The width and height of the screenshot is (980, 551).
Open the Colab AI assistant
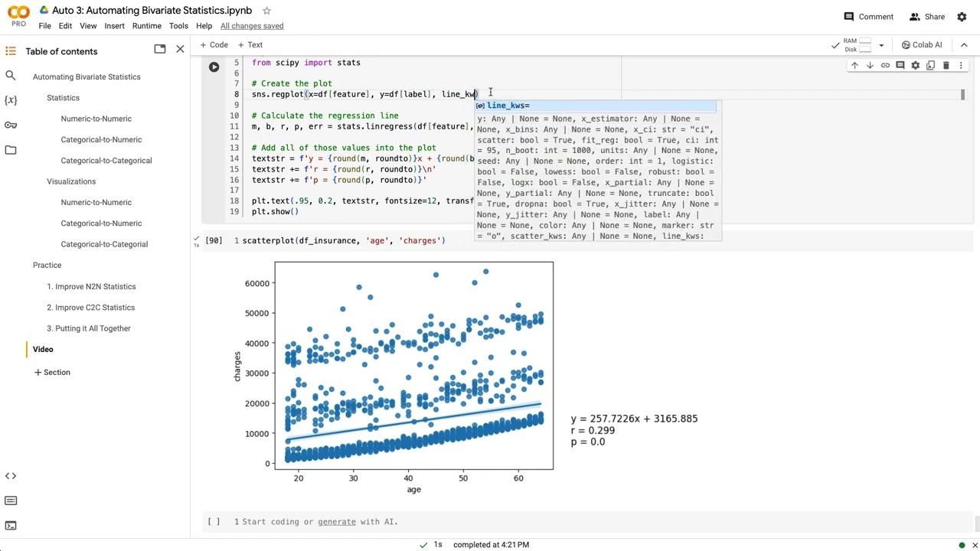922,45
